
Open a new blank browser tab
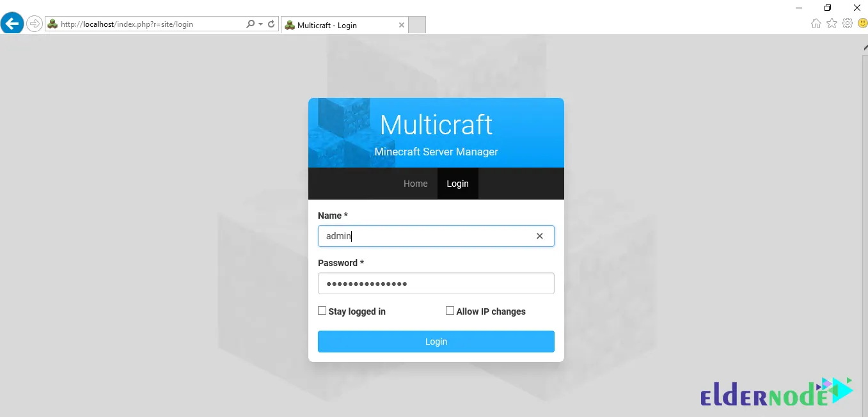click(417, 25)
